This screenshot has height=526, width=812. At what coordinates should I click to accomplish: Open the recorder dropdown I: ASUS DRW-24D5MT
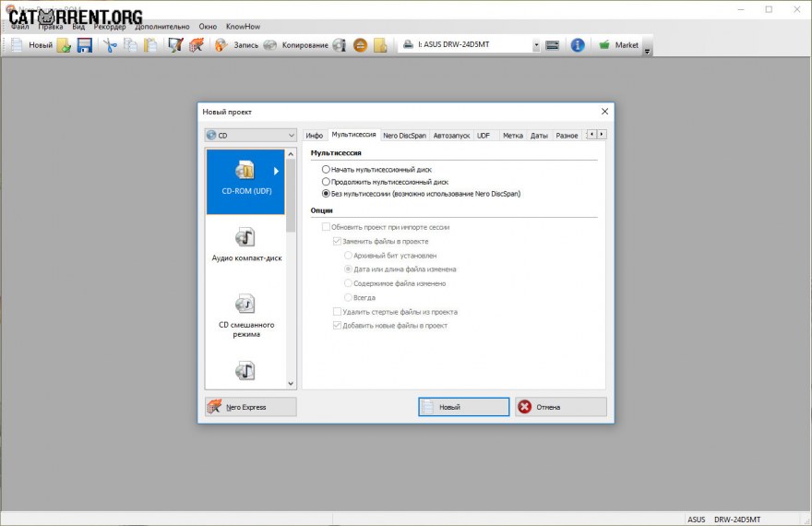pyautogui.click(x=536, y=45)
